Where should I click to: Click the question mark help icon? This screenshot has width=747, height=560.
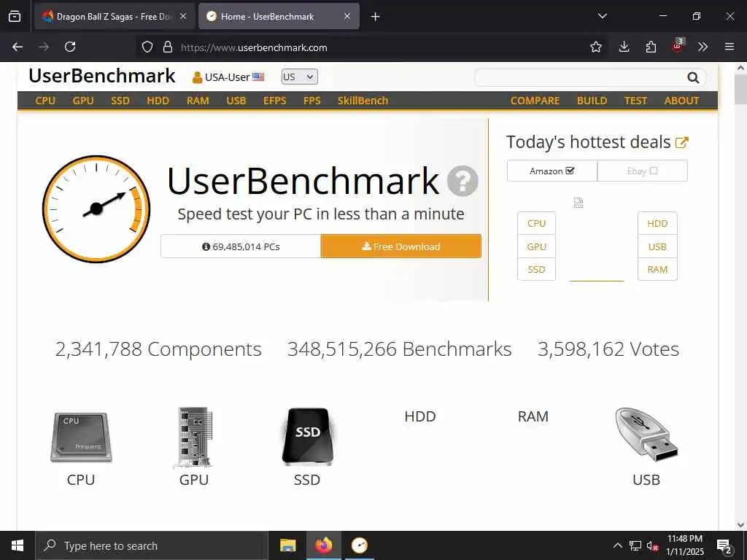pyautogui.click(x=462, y=181)
